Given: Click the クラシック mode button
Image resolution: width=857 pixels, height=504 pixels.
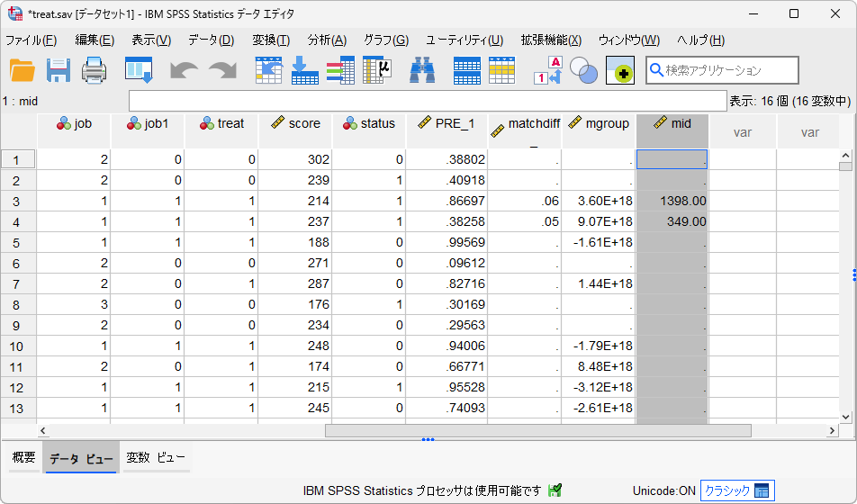Looking at the screenshot, I should (737, 490).
